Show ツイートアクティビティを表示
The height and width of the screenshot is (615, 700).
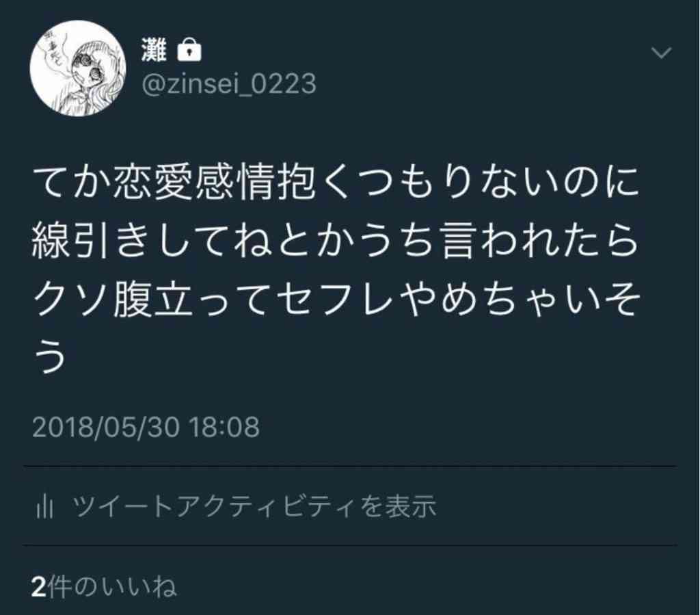coord(254,506)
